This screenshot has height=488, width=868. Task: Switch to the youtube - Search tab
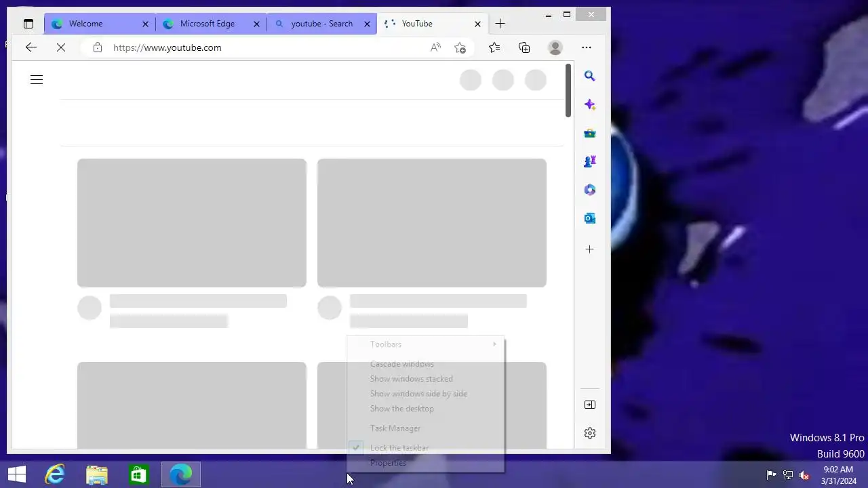pyautogui.click(x=322, y=24)
